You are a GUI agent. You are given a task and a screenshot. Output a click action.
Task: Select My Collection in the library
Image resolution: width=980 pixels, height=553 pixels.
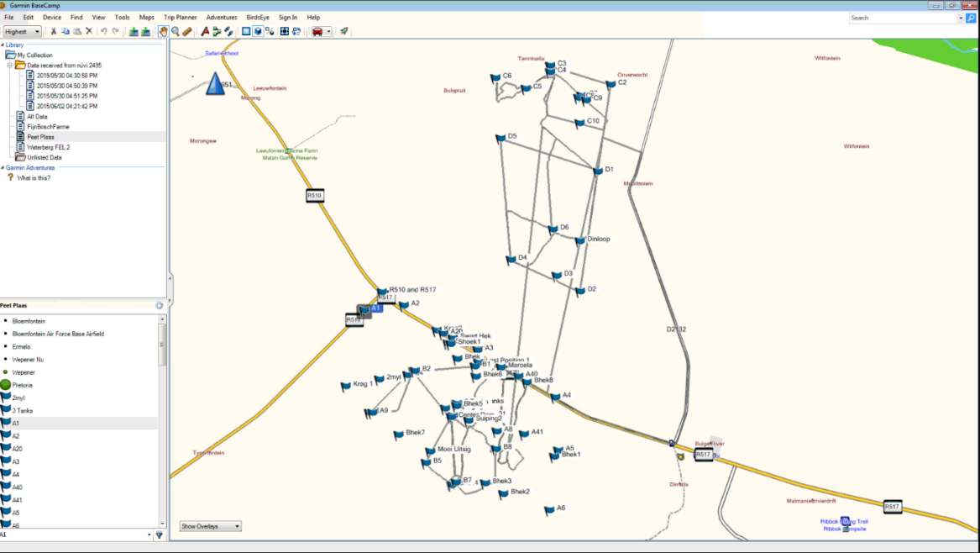tap(35, 55)
